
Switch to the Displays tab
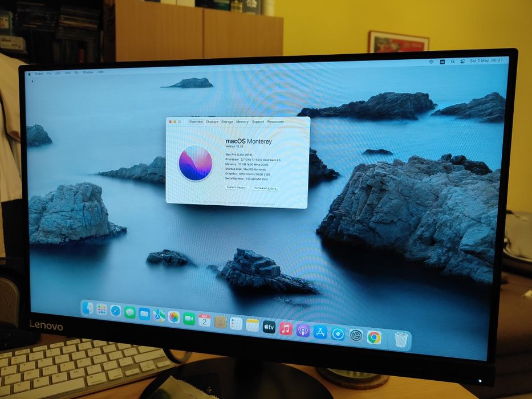point(212,121)
